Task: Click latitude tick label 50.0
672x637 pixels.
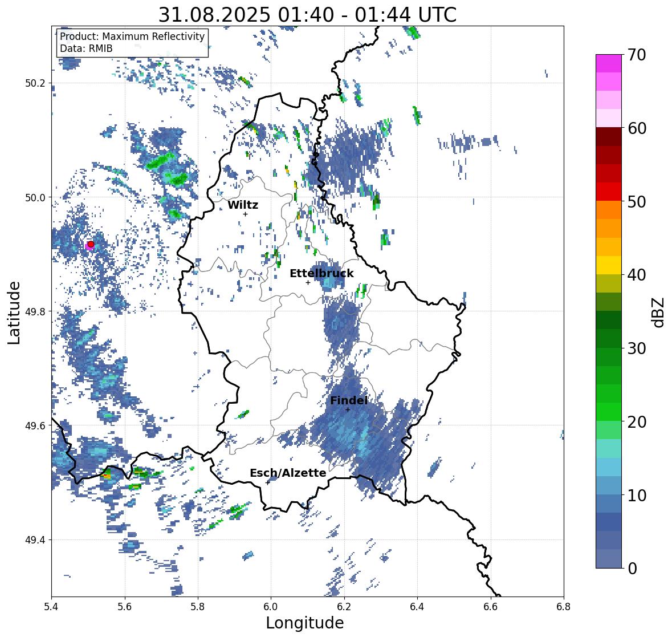Action: click(35, 198)
